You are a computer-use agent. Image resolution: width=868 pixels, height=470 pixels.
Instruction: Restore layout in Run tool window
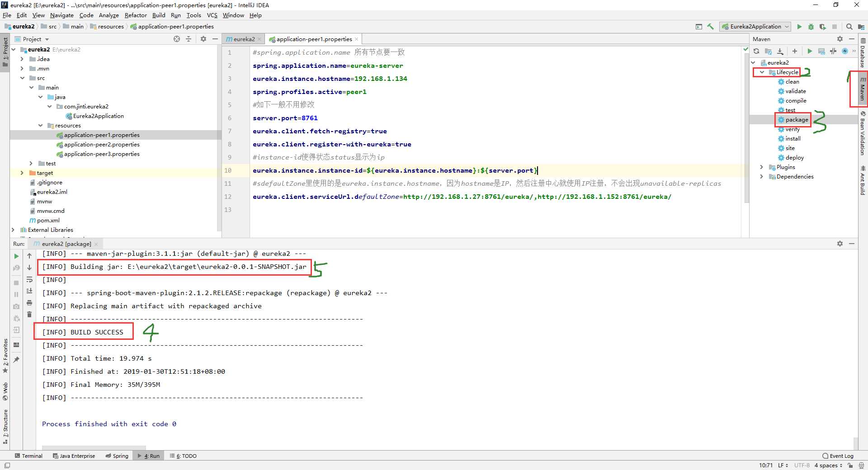coord(17,344)
